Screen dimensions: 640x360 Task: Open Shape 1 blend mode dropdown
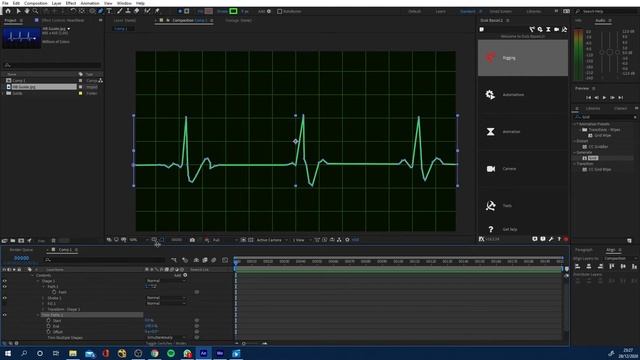point(166,281)
